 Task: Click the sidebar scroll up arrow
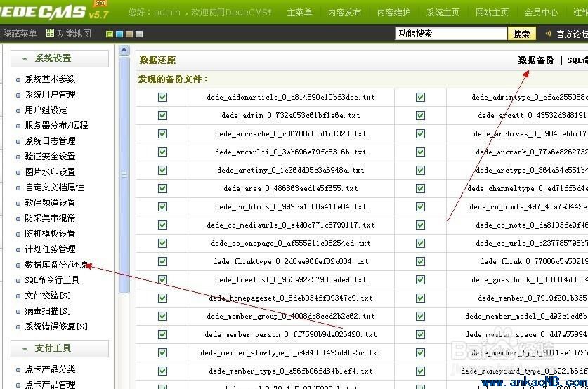(x=124, y=51)
